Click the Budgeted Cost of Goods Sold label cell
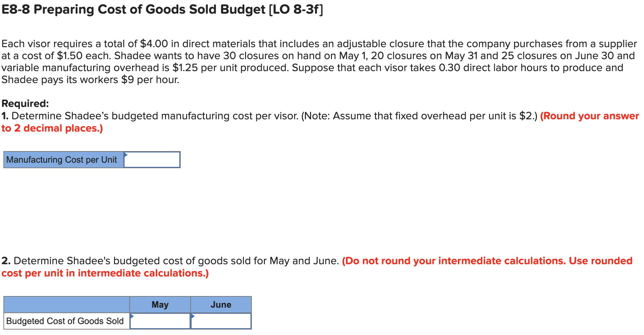644x335 pixels. [65, 321]
